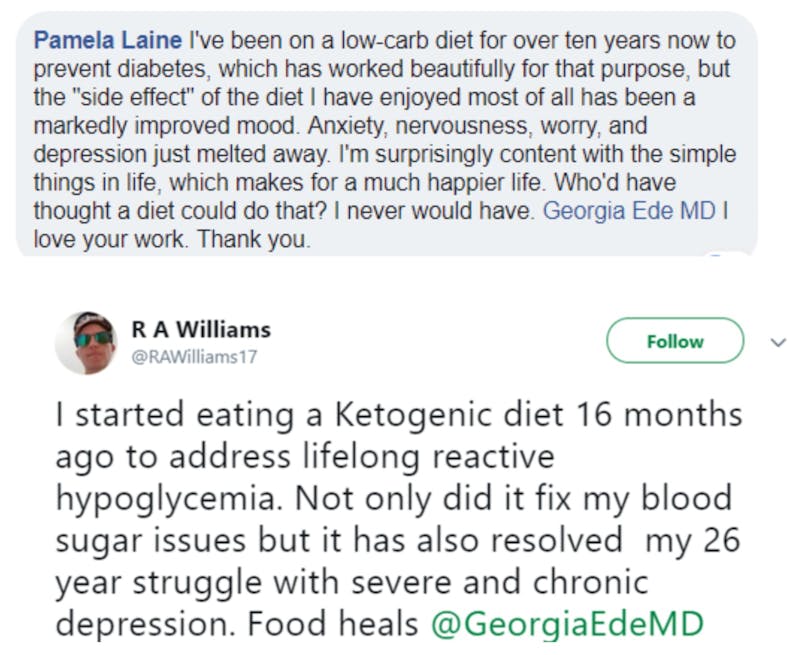Click the R A Williams display name
This screenshot has width=800, height=655.
pyautogui.click(x=200, y=329)
